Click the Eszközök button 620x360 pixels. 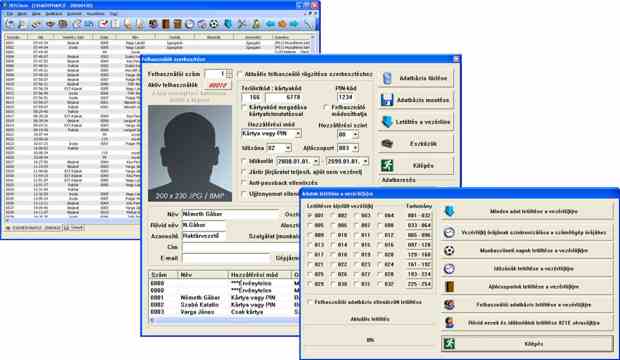(x=416, y=144)
